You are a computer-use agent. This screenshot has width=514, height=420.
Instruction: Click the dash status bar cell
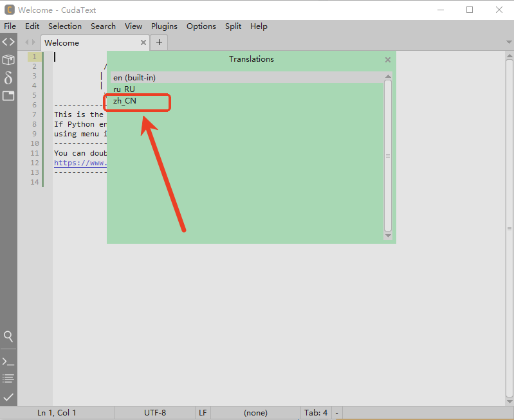337,413
